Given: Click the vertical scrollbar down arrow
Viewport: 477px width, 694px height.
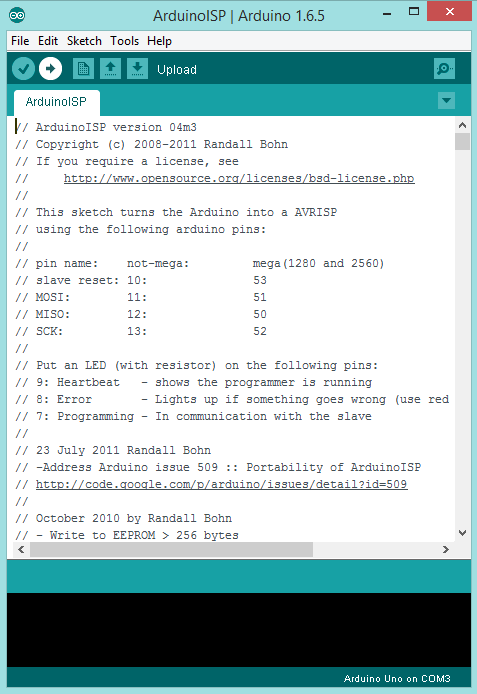Looking at the screenshot, I should coord(462,533).
